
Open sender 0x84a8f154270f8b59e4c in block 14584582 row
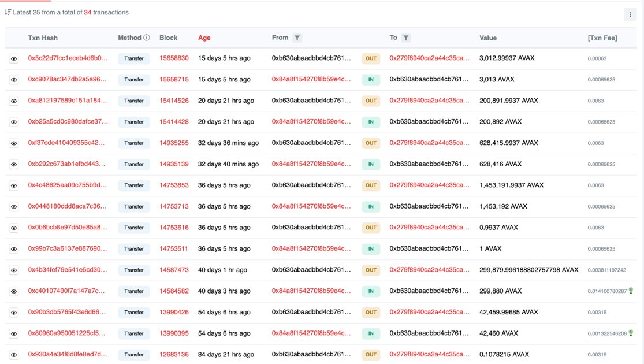[x=311, y=291]
